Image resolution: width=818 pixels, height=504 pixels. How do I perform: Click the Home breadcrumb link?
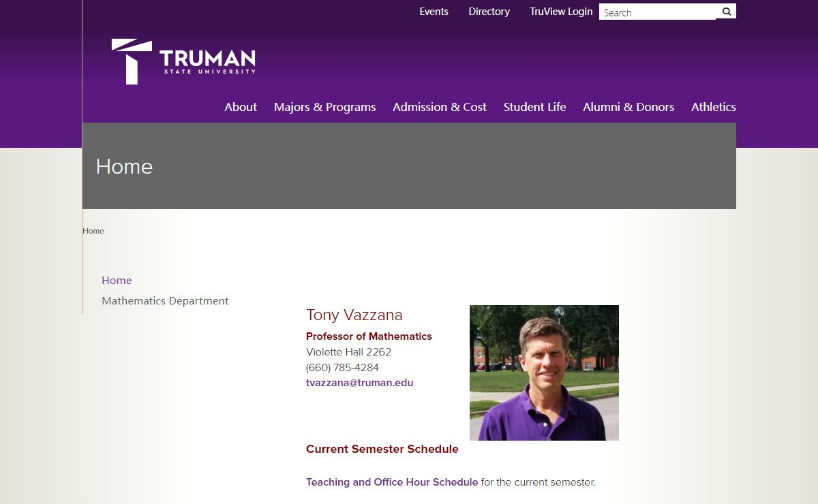(93, 231)
